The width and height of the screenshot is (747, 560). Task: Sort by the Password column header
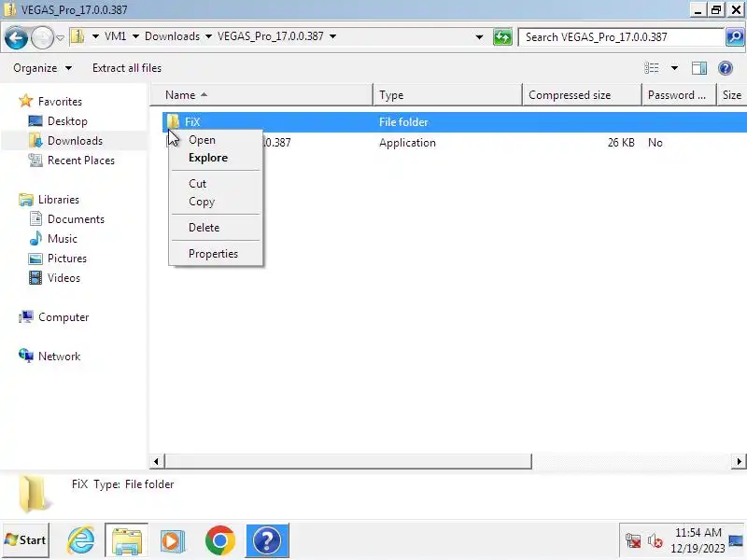(679, 95)
